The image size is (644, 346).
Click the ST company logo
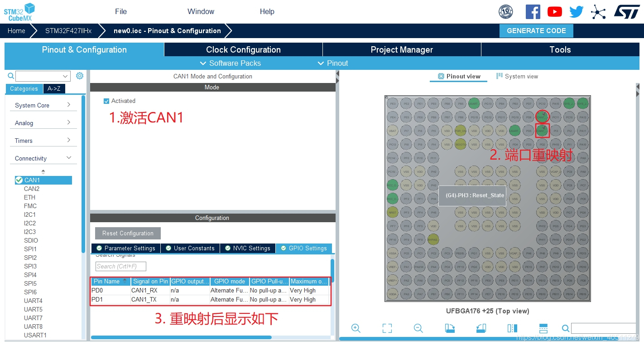coord(627,12)
